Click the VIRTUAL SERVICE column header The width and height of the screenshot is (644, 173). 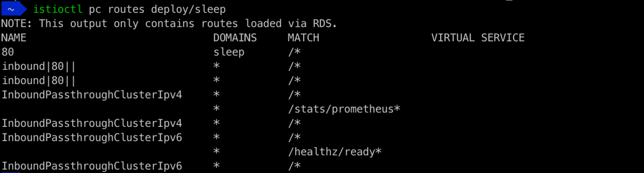tap(478, 38)
